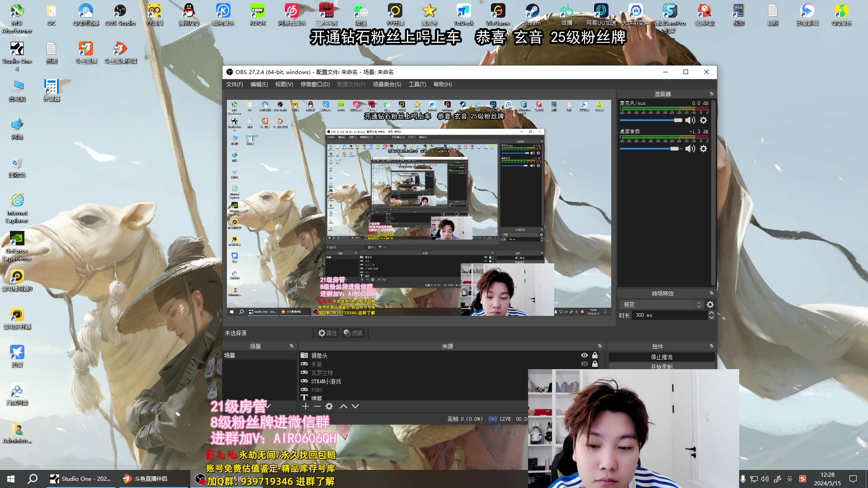Open MSI Afterburner desktop icon
Viewport: 868px width, 488px height.
[17, 18]
